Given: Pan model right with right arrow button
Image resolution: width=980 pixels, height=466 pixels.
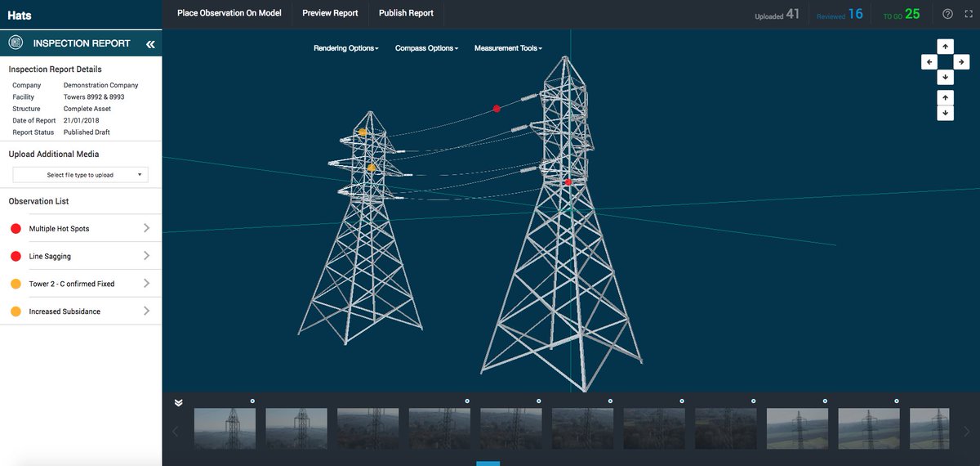Looking at the screenshot, I should (x=960, y=62).
